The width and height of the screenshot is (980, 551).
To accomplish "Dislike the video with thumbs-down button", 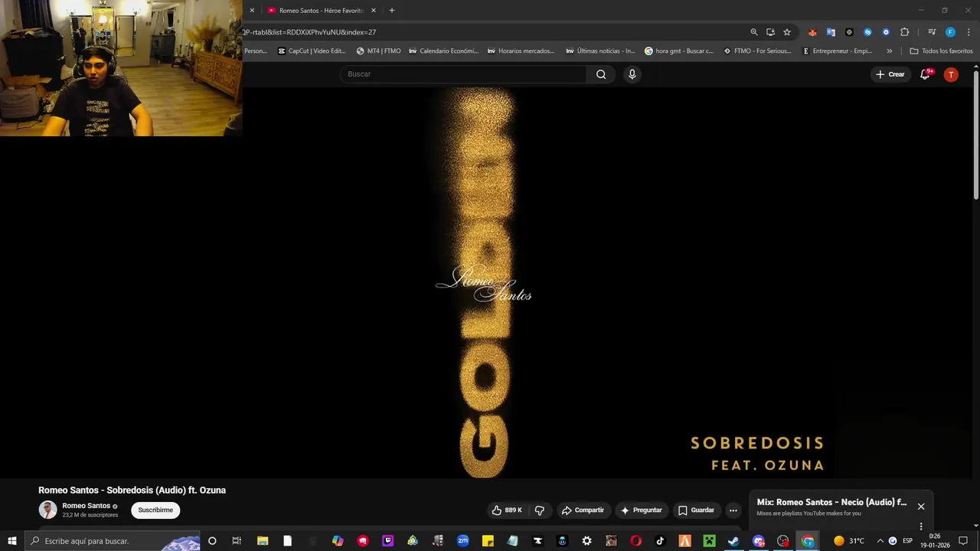I will (x=539, y=510).
